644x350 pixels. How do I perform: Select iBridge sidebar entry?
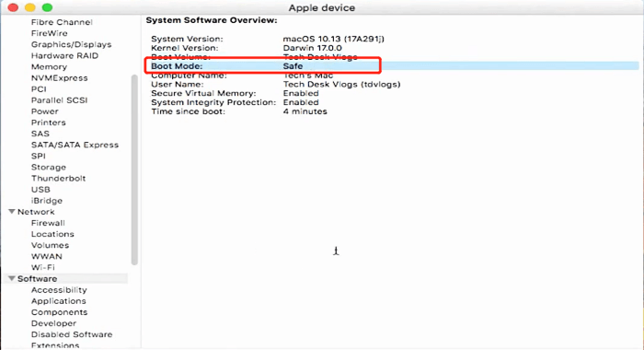click(x=47, y=200)
